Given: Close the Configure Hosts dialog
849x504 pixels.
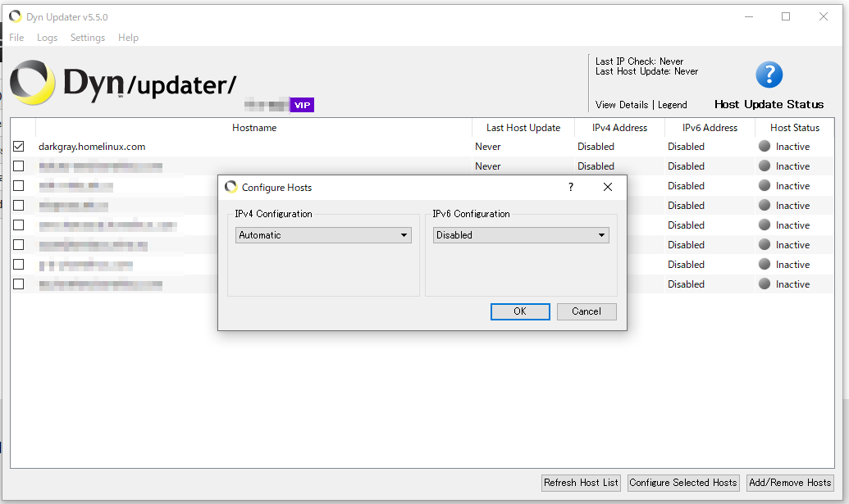Looking at the screenshot, I should (x=608, y=187).
